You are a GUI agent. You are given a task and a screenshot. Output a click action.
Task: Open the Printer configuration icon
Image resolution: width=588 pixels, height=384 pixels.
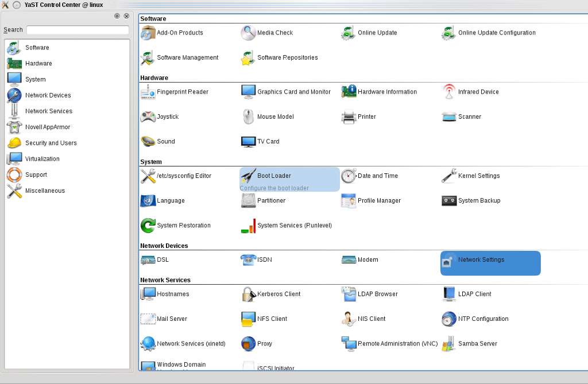349,117
